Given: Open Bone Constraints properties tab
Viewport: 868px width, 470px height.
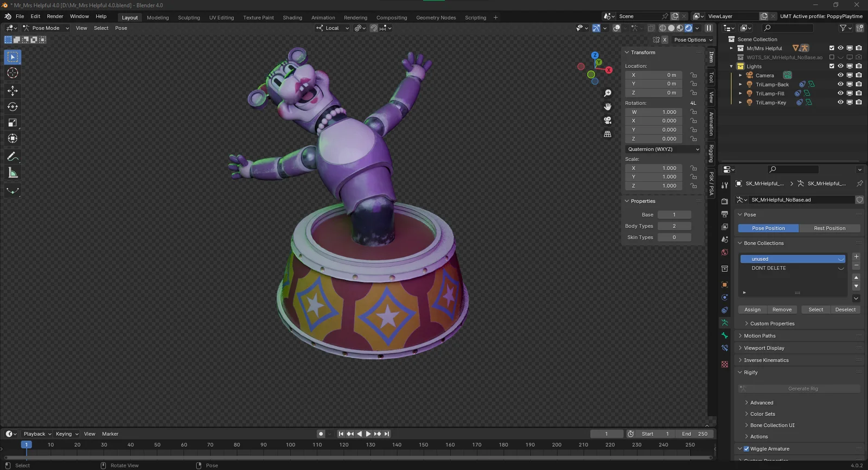Looking at the screenshot, I should [725, 348].
